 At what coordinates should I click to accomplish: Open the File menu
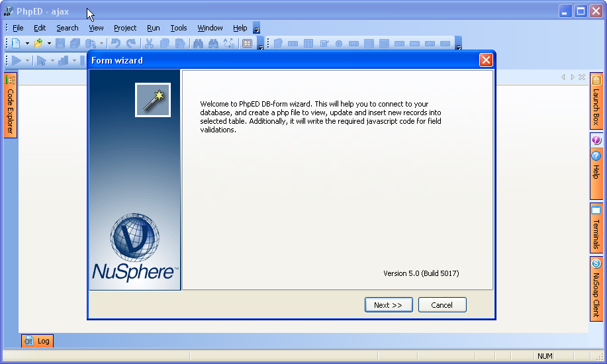[18, 28]
